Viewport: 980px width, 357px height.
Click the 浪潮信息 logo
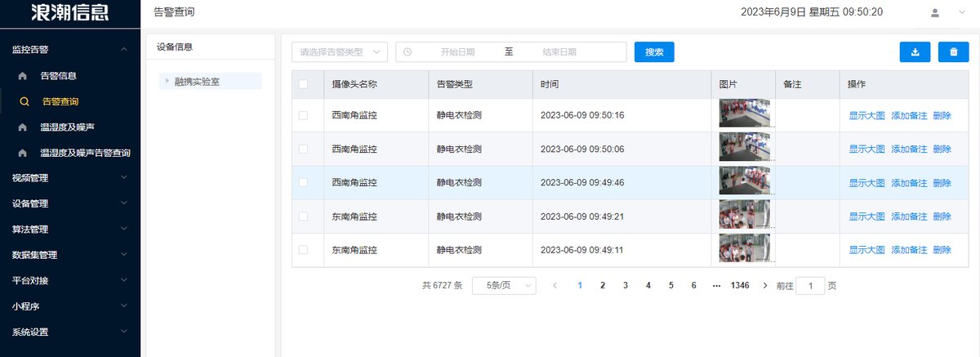tap(69, 11)
